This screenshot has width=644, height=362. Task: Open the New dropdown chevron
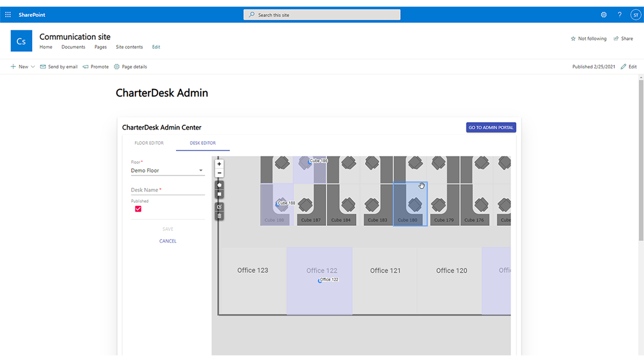(x=33, y=67)
